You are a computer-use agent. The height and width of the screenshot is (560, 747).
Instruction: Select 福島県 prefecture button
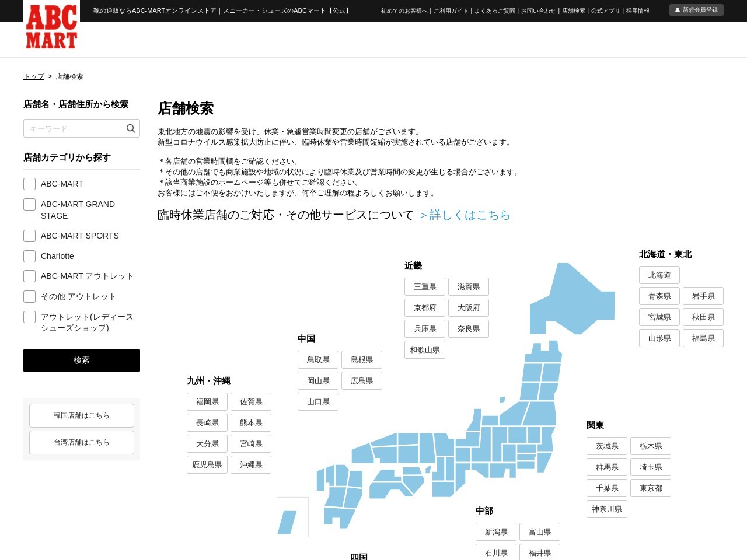point(703,338)
